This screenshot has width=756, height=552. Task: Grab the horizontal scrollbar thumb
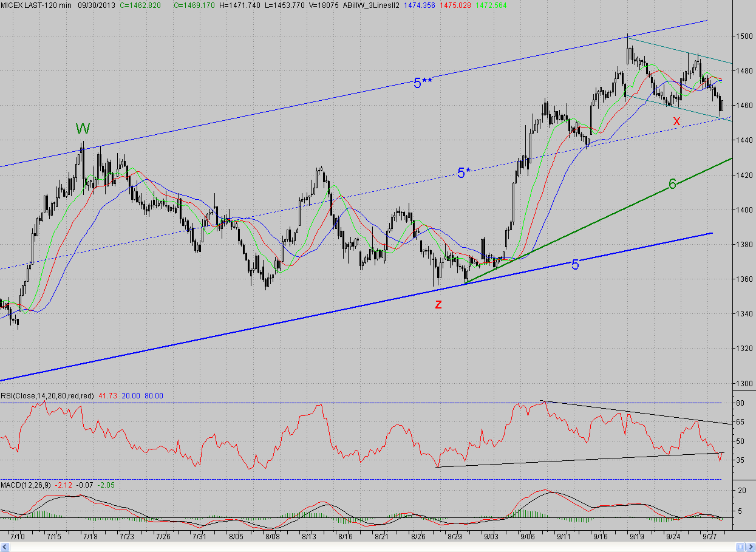point(740,547)
